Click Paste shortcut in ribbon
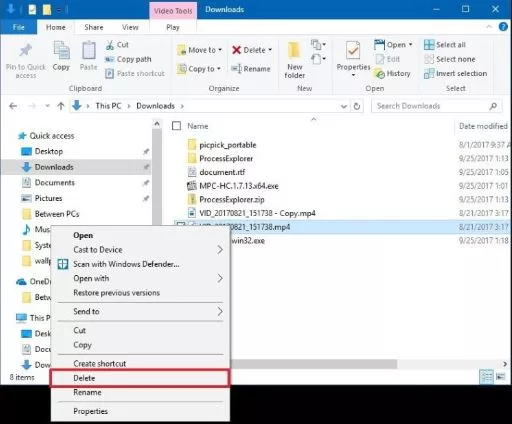 [135, 73]
